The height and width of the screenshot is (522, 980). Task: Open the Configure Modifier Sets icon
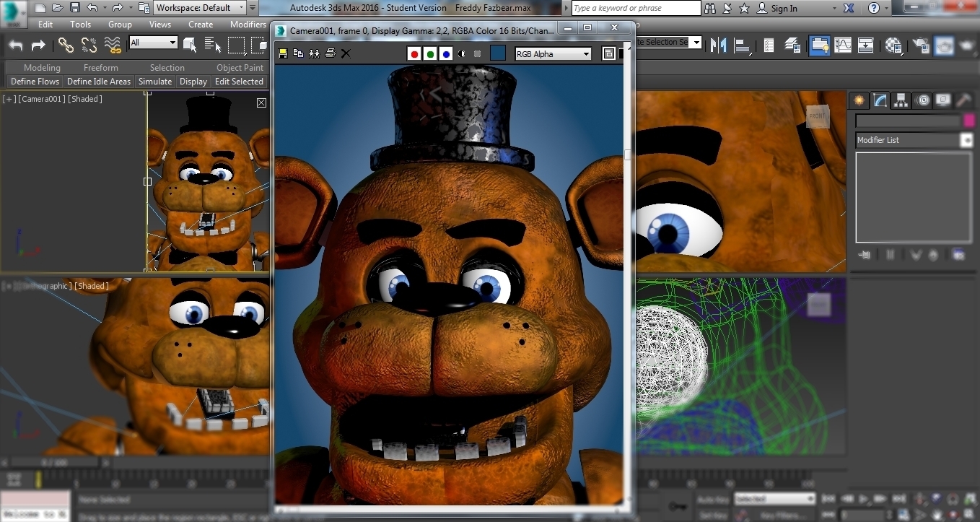click(958, 255)
